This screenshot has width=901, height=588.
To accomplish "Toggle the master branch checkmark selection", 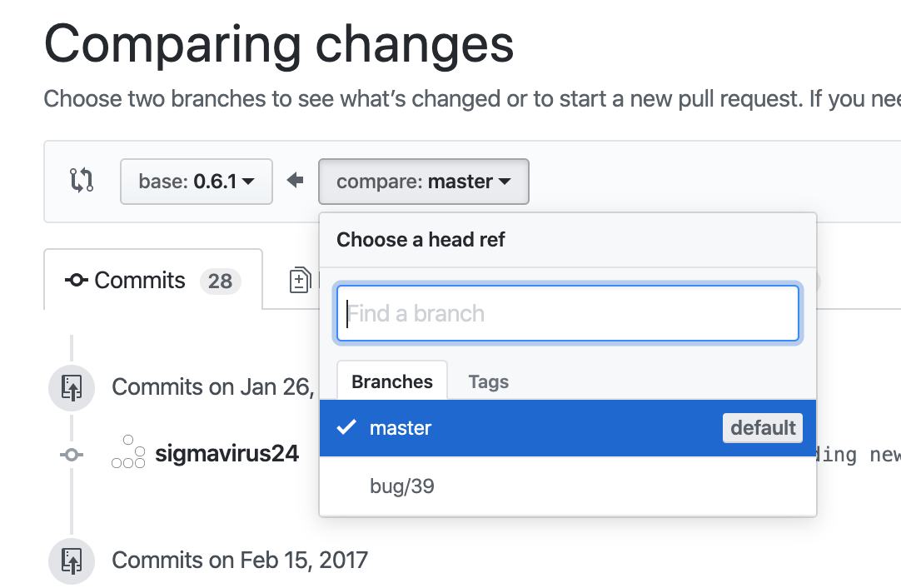I will 347,427.
